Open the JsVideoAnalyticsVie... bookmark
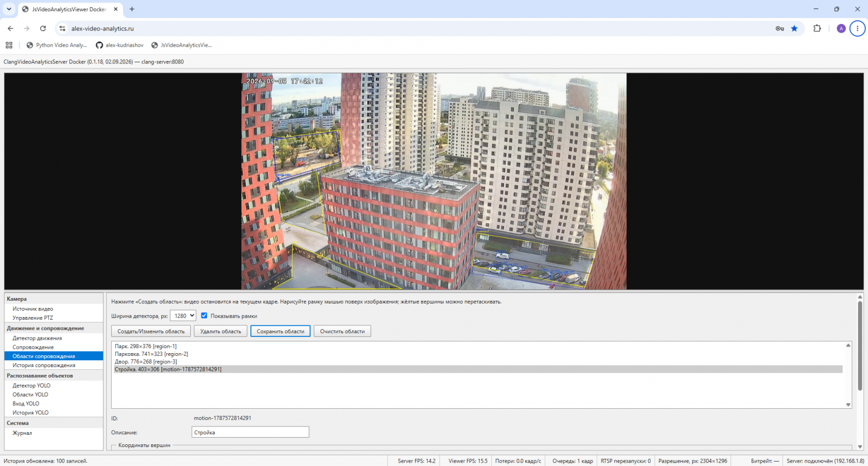The image size is (868, 466). [x=182, y=45]
